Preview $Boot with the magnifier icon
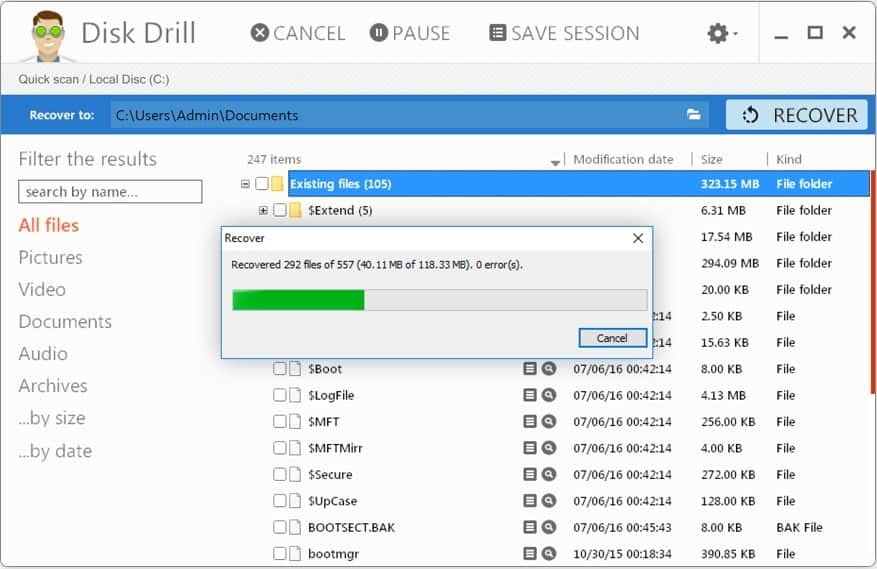The height and width of the screenshot is (569, 877). pos(549,369)
